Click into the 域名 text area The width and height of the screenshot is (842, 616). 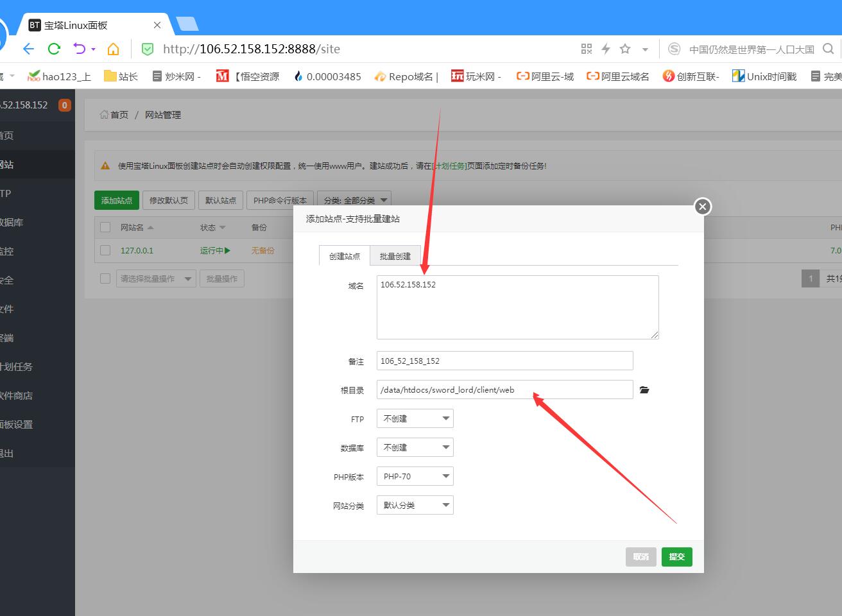[517, 307]
